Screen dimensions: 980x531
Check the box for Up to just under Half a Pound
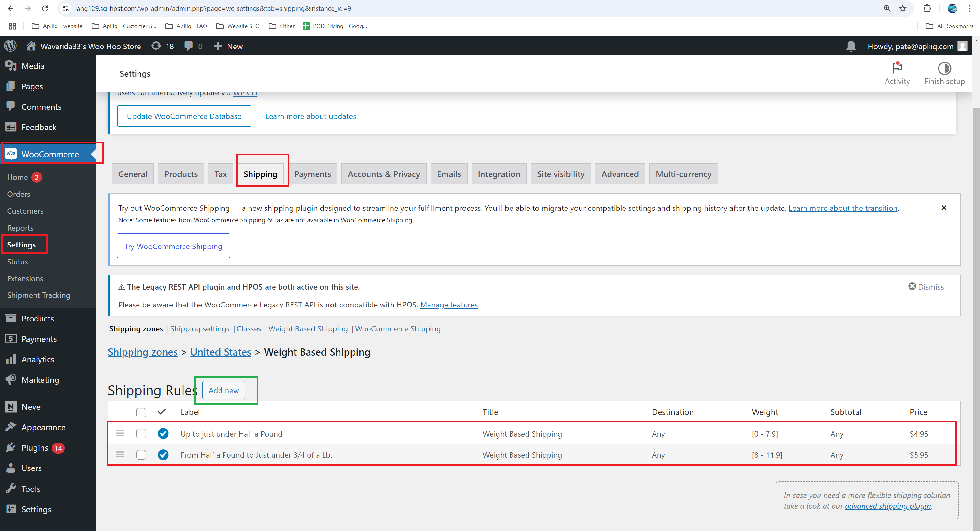coord(141,433)
